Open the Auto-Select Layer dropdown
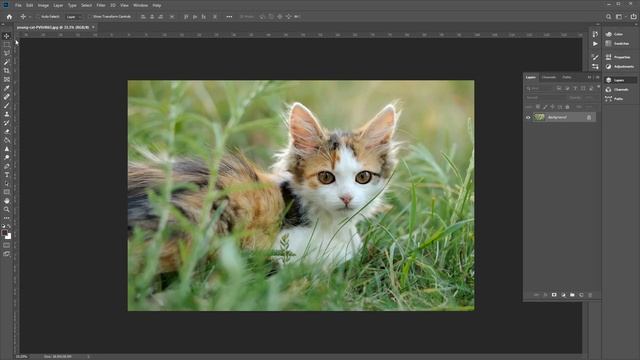 pos(73,17)
